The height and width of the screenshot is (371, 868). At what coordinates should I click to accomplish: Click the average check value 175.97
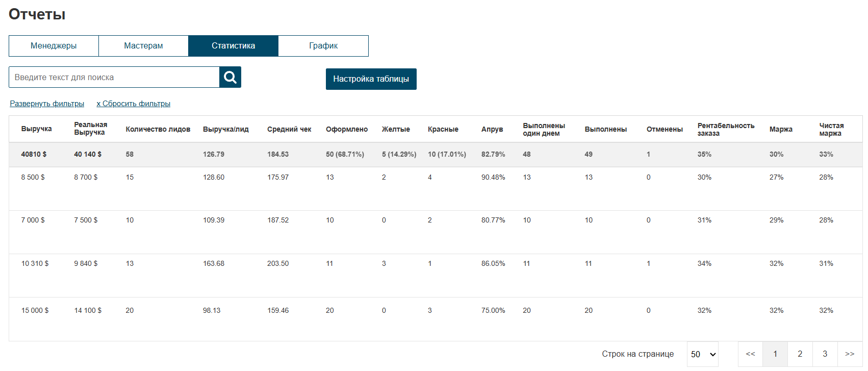click(278, 177)
